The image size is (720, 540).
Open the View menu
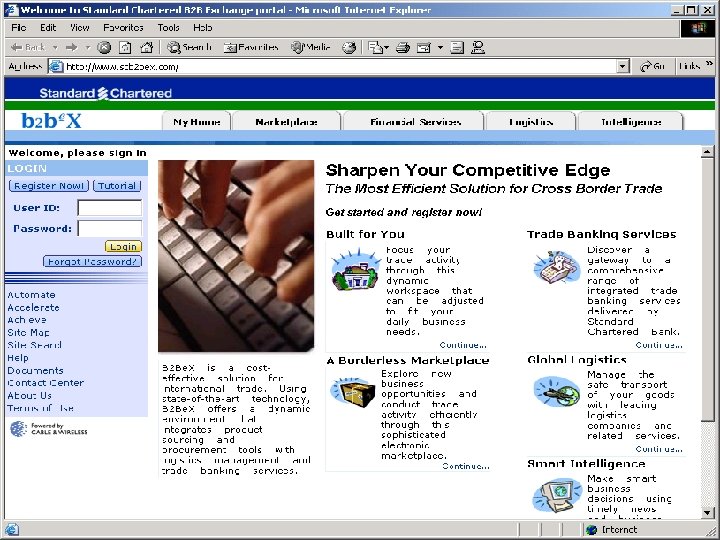(79, 28)
